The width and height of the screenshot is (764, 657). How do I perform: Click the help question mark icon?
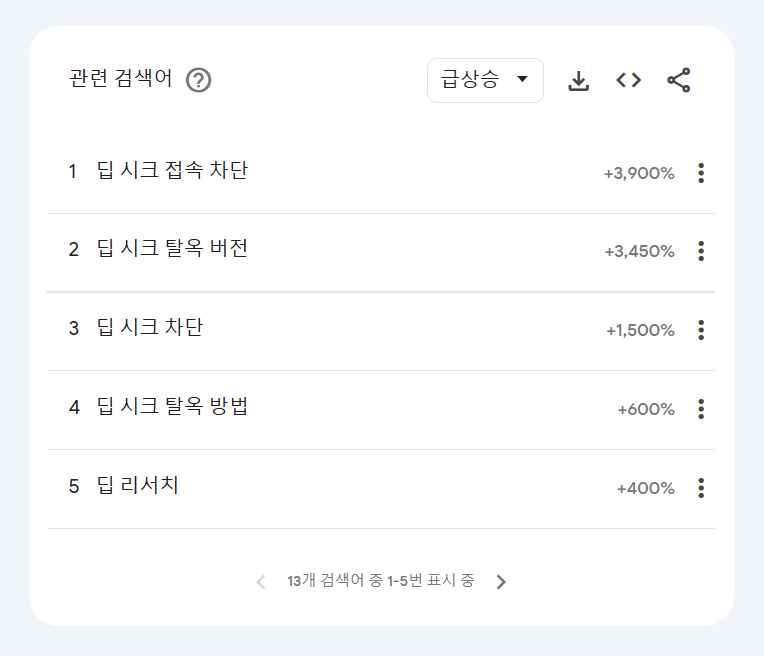tap(198, 80)
